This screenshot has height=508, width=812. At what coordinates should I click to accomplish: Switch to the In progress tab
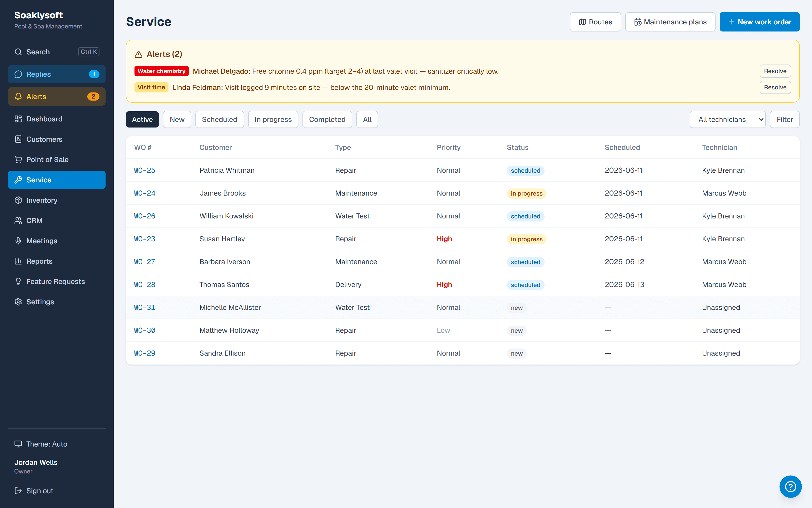tap(273, 119)
